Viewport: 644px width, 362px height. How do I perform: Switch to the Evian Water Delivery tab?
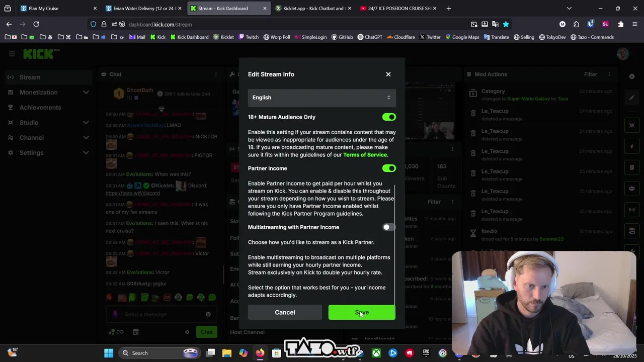point(143,9)
